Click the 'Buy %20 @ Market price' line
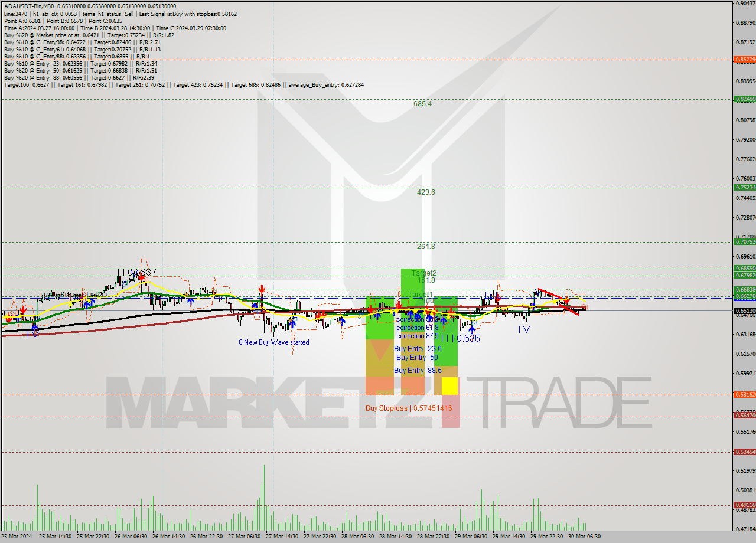756x543 pixels. (x=90, y=35)
